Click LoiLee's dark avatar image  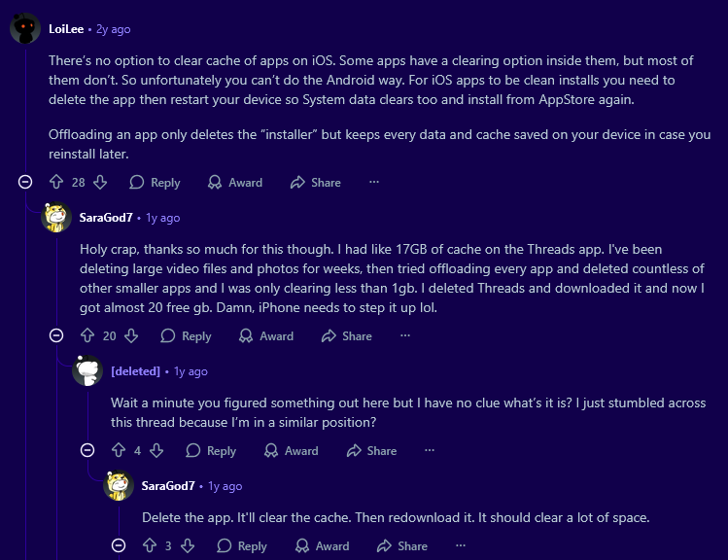point(25,28)
